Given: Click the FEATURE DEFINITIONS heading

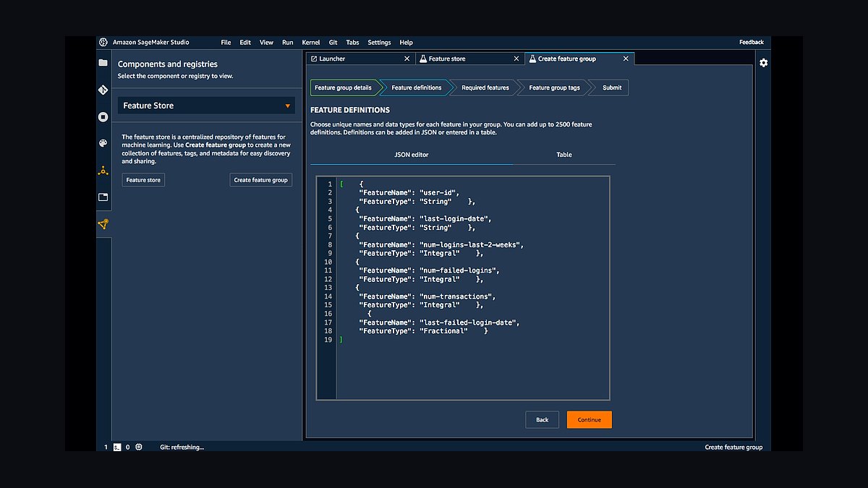Looking at the screenshot, I should click(x=350, y=111).
